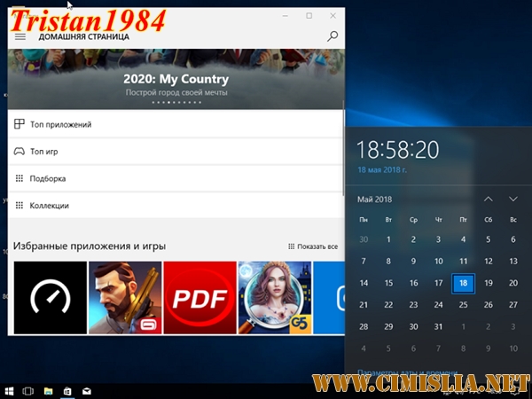The image size is (532, 399).
Task: Open the red PDF app tile
Action: click(x=199, y=297)
